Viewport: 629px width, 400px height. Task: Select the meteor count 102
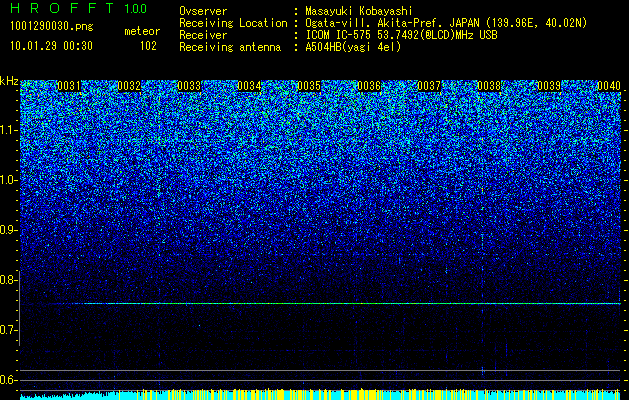coord(148,46)
